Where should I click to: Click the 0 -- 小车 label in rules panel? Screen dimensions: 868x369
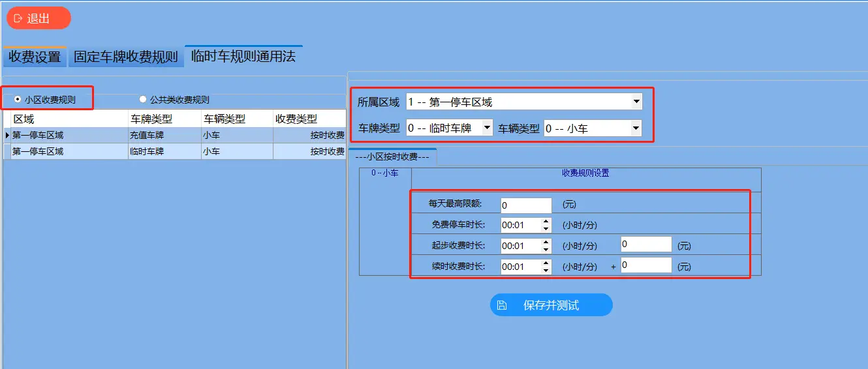tap(385, 173)
